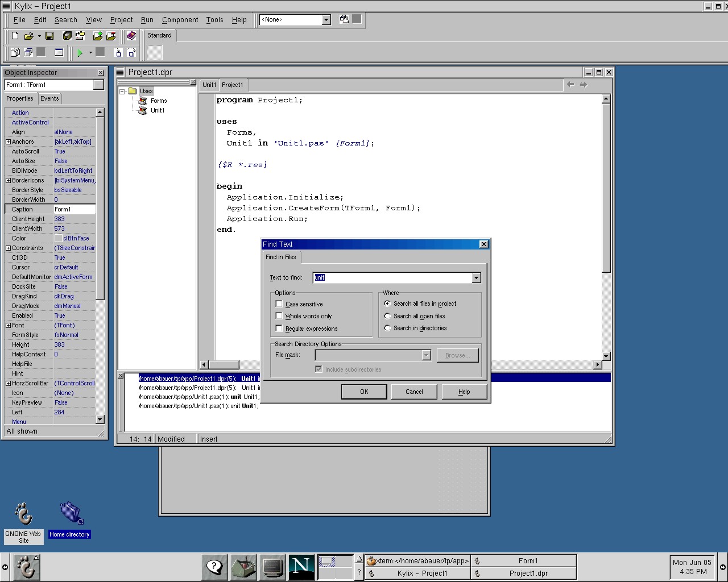Screen dimensions: 728x582
Task: Click the back navigation arrow in editor
Action: (x=570, y=85)
